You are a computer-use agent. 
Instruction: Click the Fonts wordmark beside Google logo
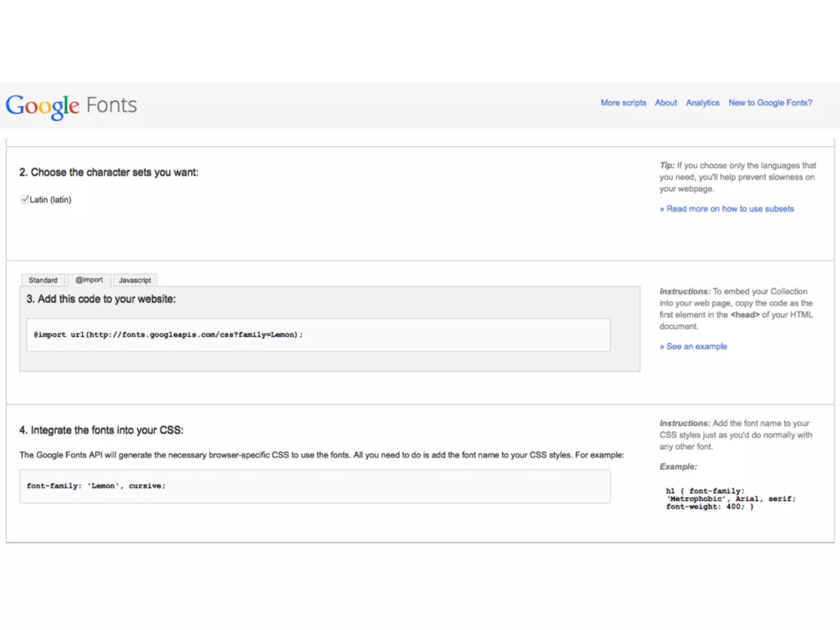pyautogui.click(x=111, y=105)
